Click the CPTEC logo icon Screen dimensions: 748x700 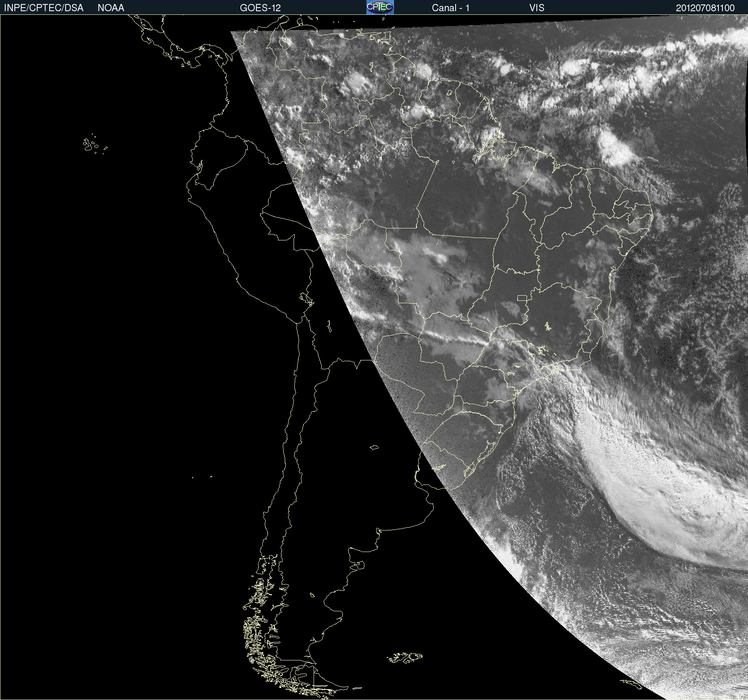tap(380, 7)
